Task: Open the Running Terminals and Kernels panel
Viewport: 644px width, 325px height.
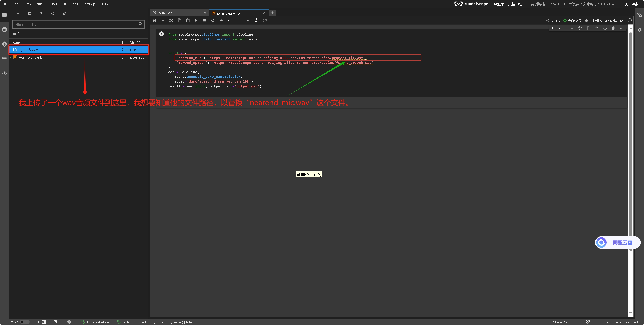Action: click(4, 30)
